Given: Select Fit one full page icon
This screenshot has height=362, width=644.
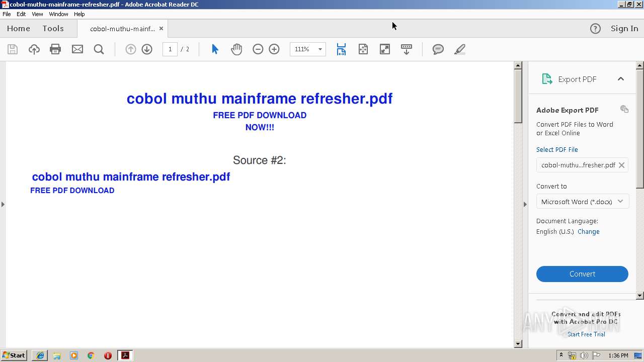Looking at the screenshot, I should 363,49.
